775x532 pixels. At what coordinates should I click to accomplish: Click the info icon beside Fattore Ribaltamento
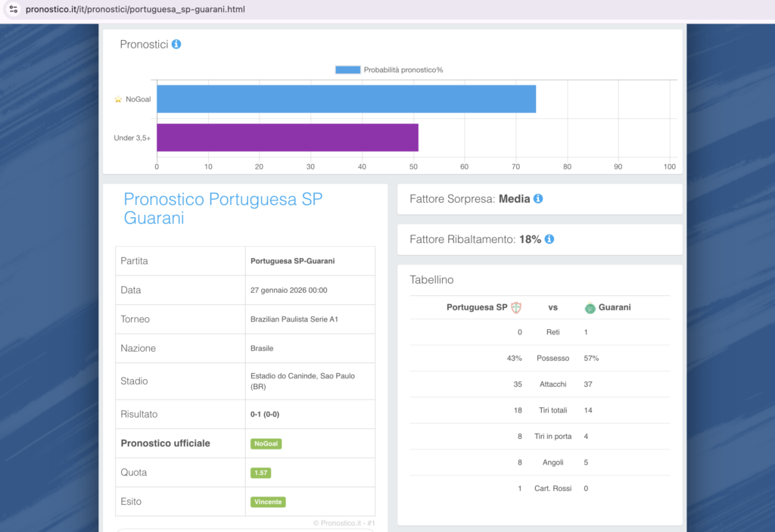pyautogui.click(x=549, y=239)
